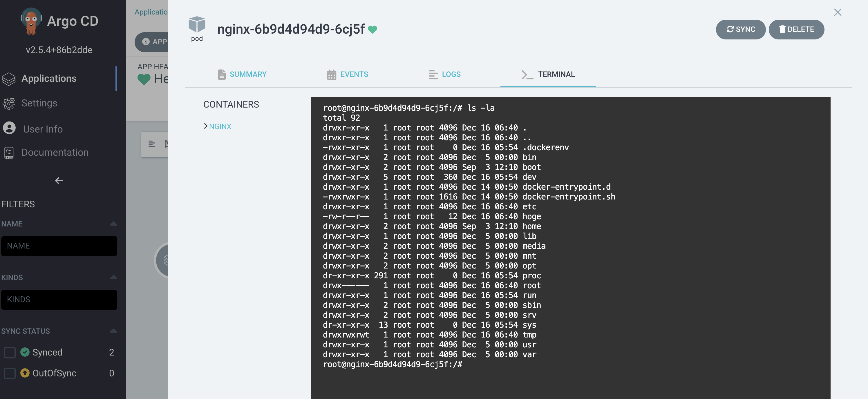Click the Settings gear icon
868x399 pixels.
coord(9,103)
